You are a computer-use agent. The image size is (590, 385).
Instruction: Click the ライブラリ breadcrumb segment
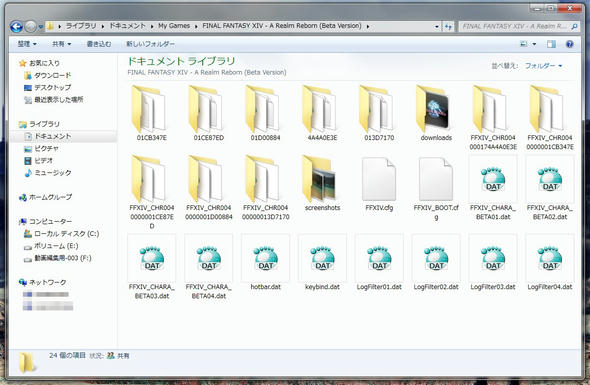click(x=81, y=26)
